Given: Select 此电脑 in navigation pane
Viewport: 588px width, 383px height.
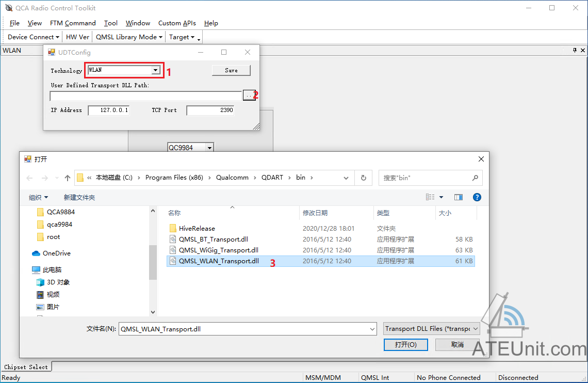Looking at the screenshot, I should [x=47, y=270].
